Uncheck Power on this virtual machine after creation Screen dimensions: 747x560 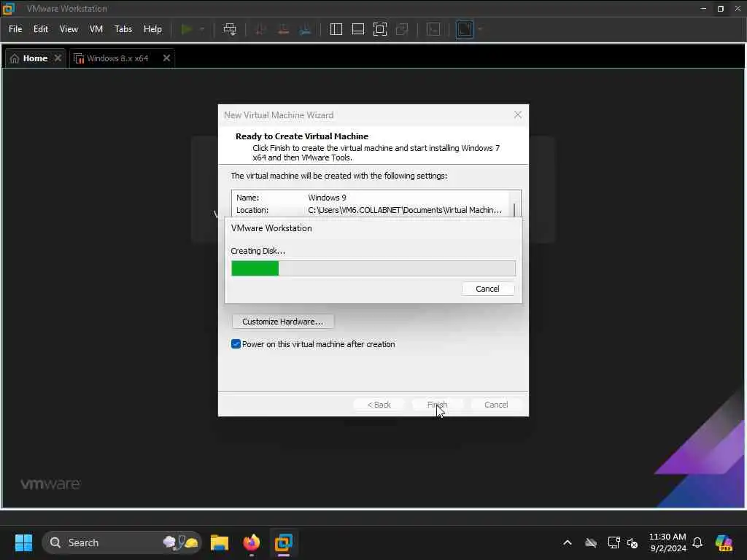tap(236, 344)
